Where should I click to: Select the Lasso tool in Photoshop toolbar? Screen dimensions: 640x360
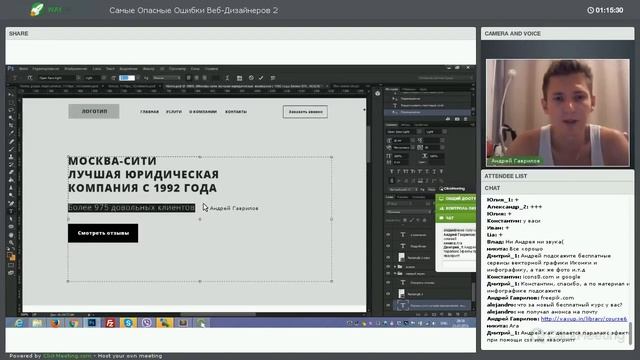[11, 110]
